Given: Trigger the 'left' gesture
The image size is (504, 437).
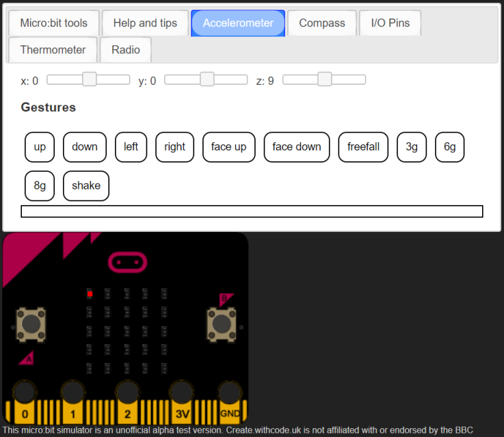Looking at the screenshot, I should (x=131, y=147).
